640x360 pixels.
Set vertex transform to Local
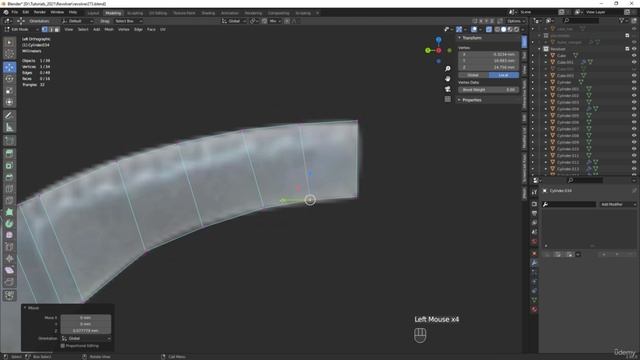point(504,75)
